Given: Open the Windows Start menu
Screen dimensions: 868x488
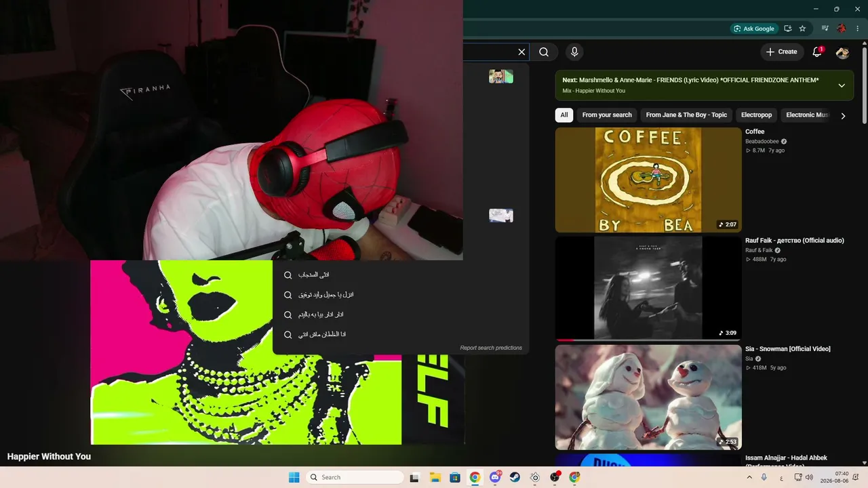Looking at the screenshot, I should [x=294, y=477].
